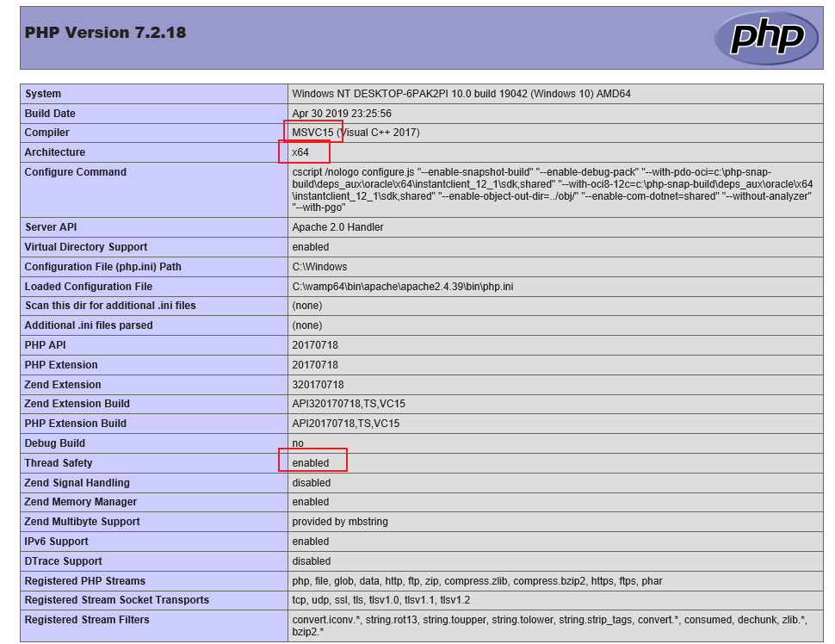Click the "provided by mbstring" value
The height and width of the screenshot is (644, 835).
[x=340, y=522]
